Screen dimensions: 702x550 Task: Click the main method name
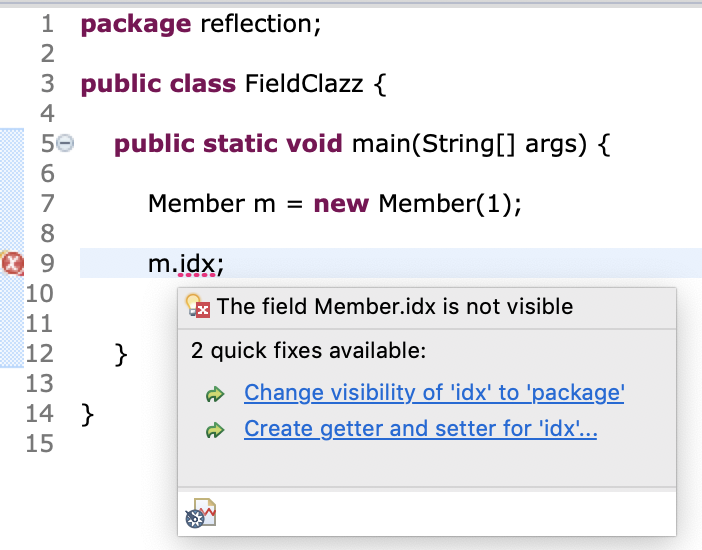coord(381,144)
